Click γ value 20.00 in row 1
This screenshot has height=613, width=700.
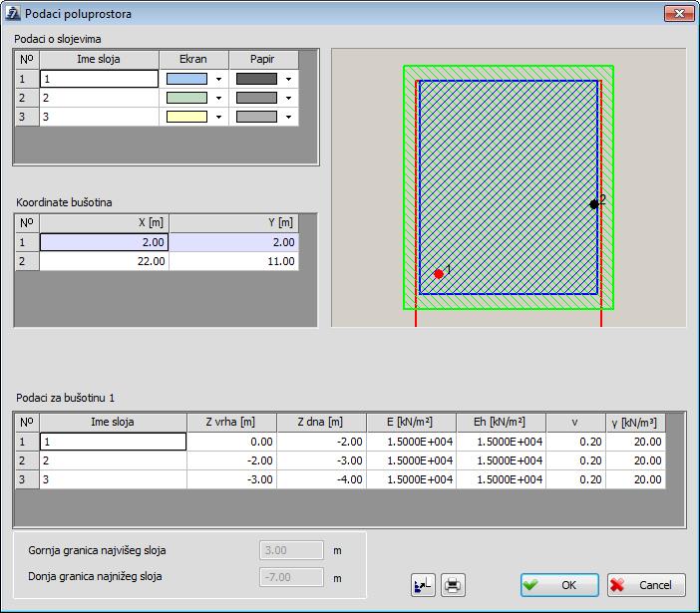[x=636, y=442]
